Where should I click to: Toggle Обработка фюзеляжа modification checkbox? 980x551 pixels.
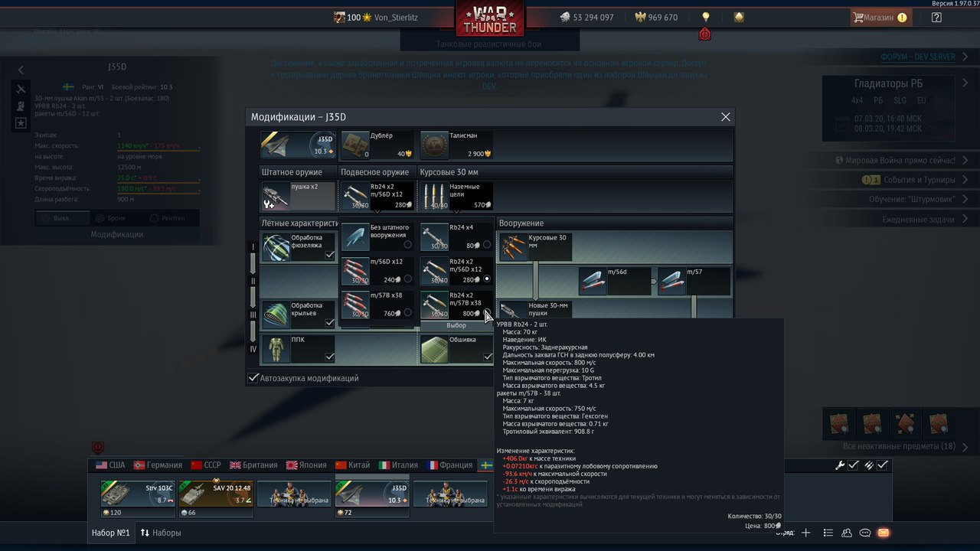[330, 255]
